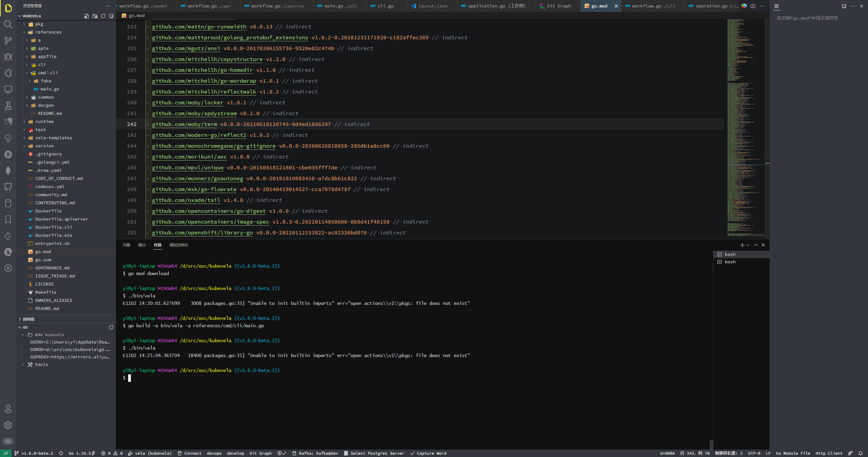Refresh the Explorer file tree
Viewport: 868px width, 457px height.
[103, 16]
